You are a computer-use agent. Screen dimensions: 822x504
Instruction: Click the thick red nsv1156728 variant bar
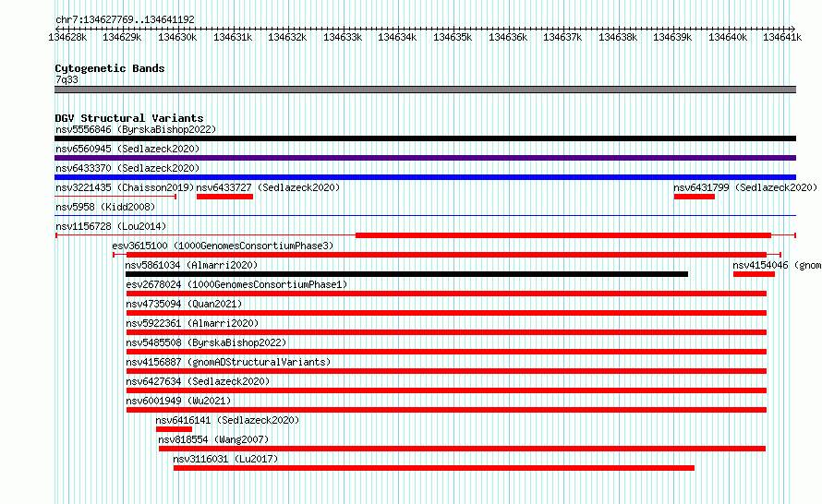tap(563, 235)
